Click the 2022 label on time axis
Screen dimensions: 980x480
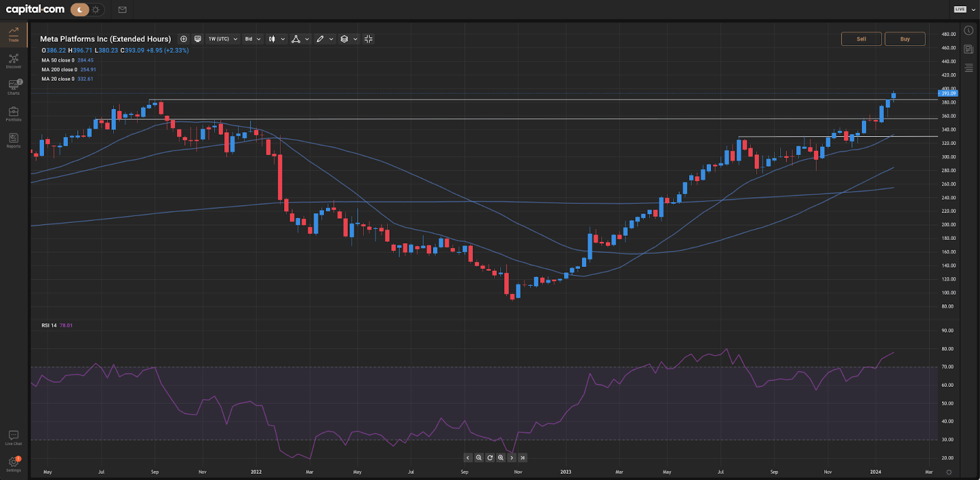tap(256, 472)
